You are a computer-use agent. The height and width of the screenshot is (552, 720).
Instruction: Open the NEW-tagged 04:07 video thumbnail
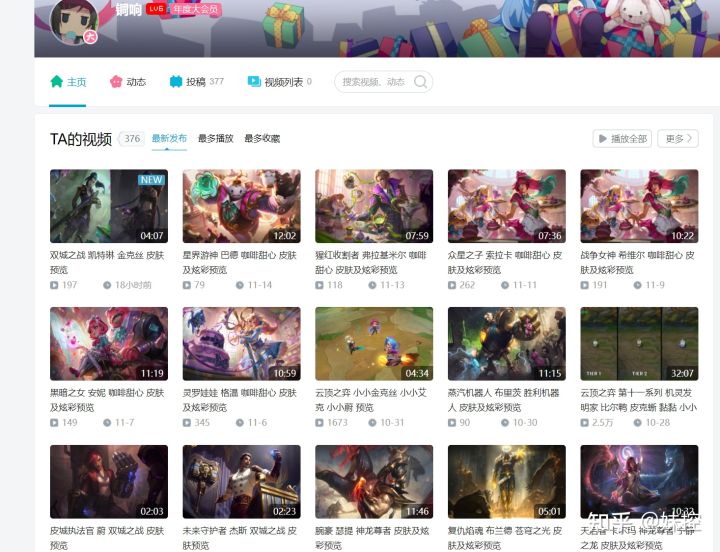coord(109,206)
